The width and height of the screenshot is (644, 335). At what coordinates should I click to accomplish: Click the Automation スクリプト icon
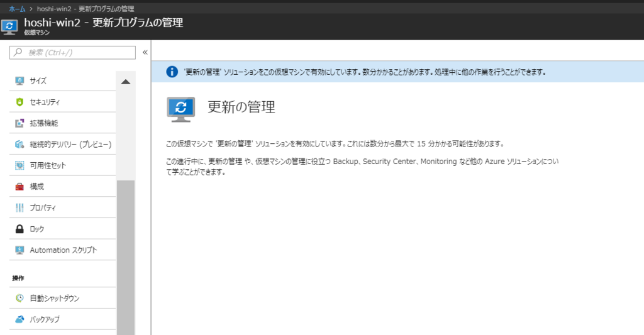(x=19, y=250)
